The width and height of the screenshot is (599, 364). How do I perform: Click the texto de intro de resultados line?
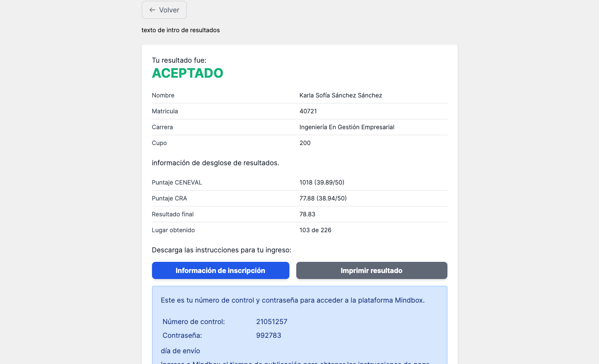[181, 30]
